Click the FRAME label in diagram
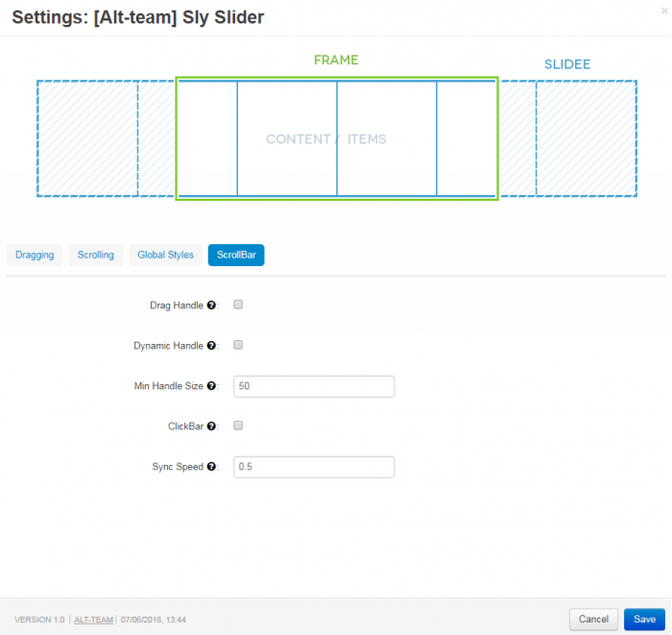Screen dimensions: 672x635 click(336, 60)
